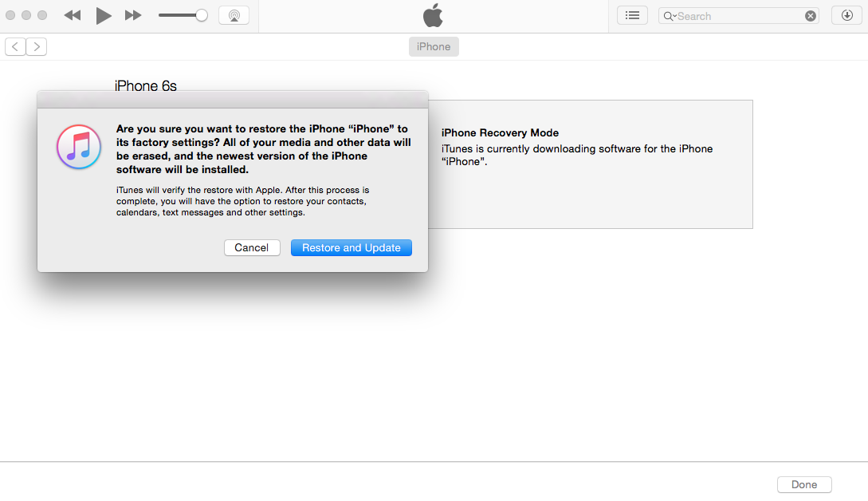Confirm with Restore and Update
The height and width of the screenshot is (501, 868).
coord(351,248)
